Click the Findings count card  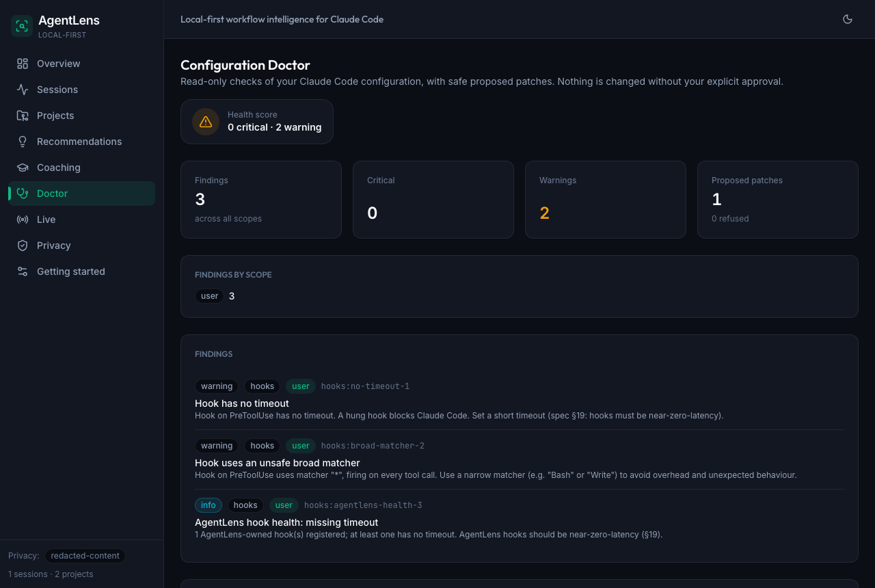point(261,200)
